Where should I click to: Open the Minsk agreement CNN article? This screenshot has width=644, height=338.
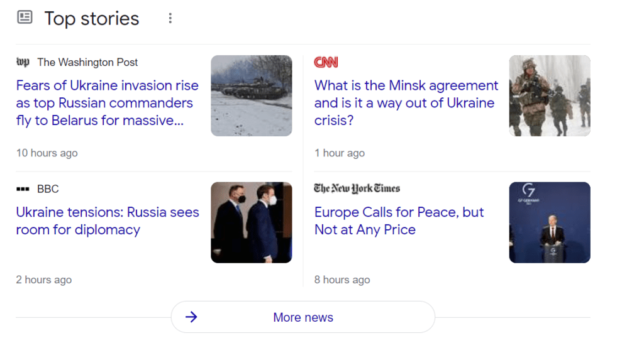click(406, 103)
